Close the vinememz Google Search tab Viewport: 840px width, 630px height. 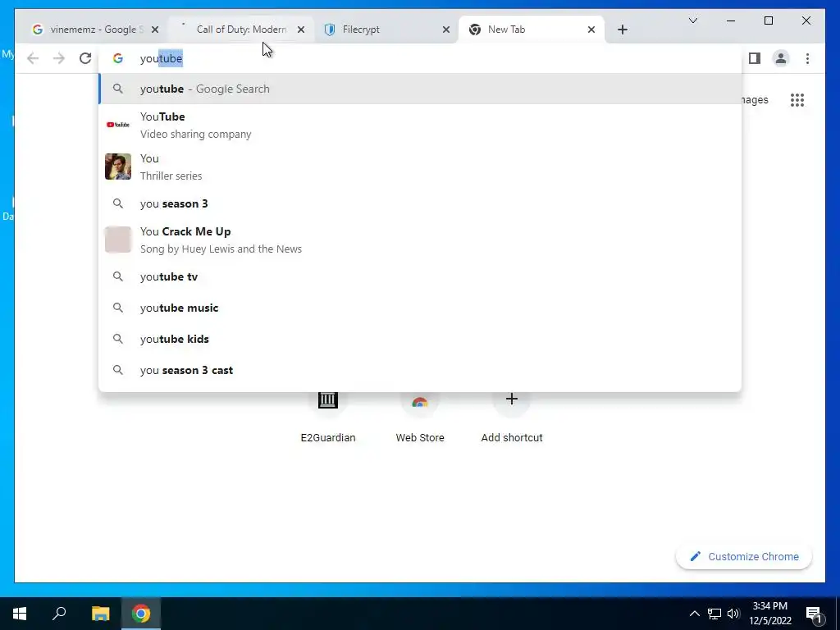click(155, 30)
